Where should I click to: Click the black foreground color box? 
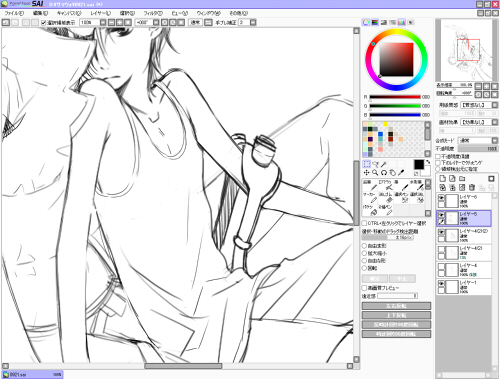tap(419, 165)
